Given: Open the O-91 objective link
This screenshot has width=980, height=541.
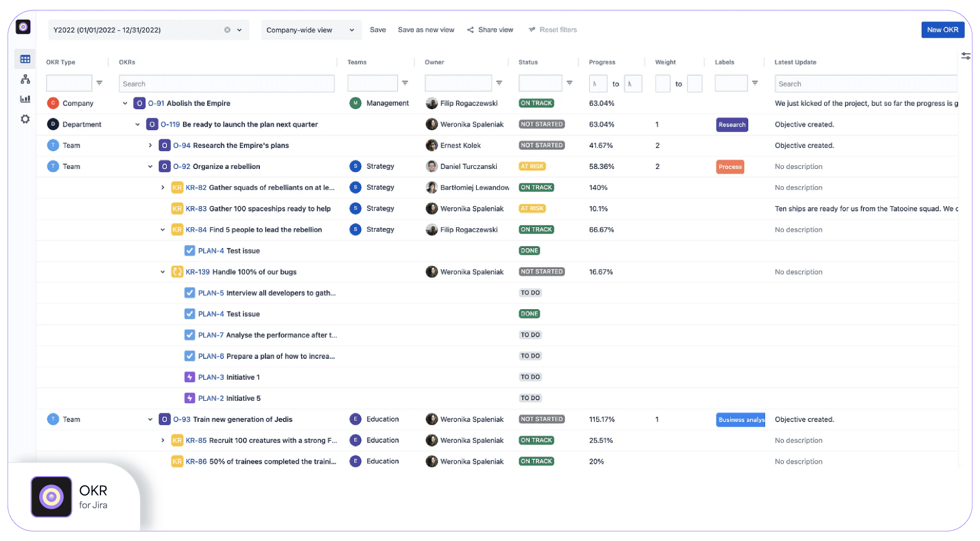Looking at the screenshot, I should (156, 103).
